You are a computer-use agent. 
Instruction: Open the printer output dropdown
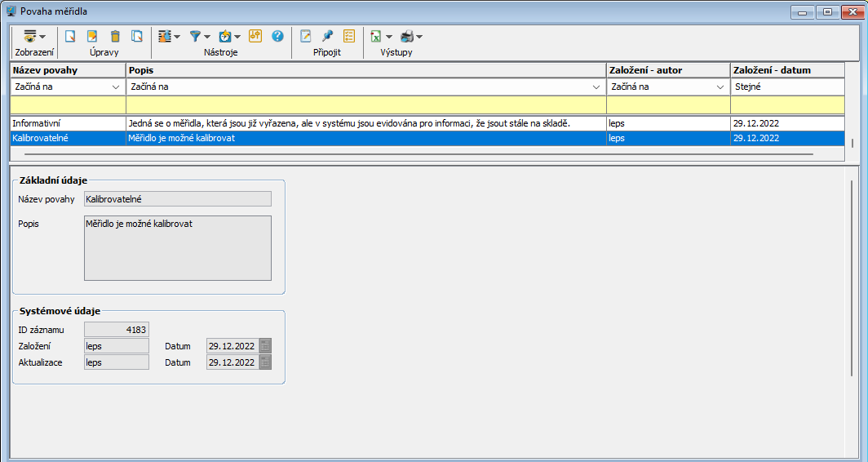point(411,37)
